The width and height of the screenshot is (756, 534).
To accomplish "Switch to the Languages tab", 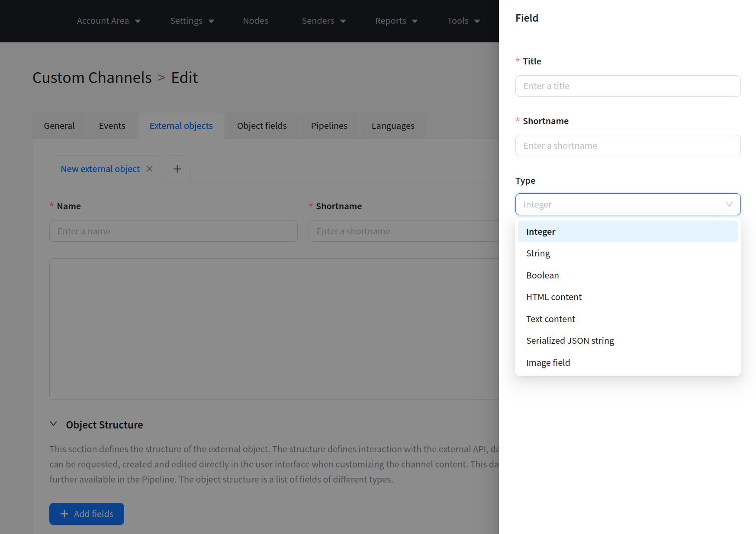I will click(393, 126).
